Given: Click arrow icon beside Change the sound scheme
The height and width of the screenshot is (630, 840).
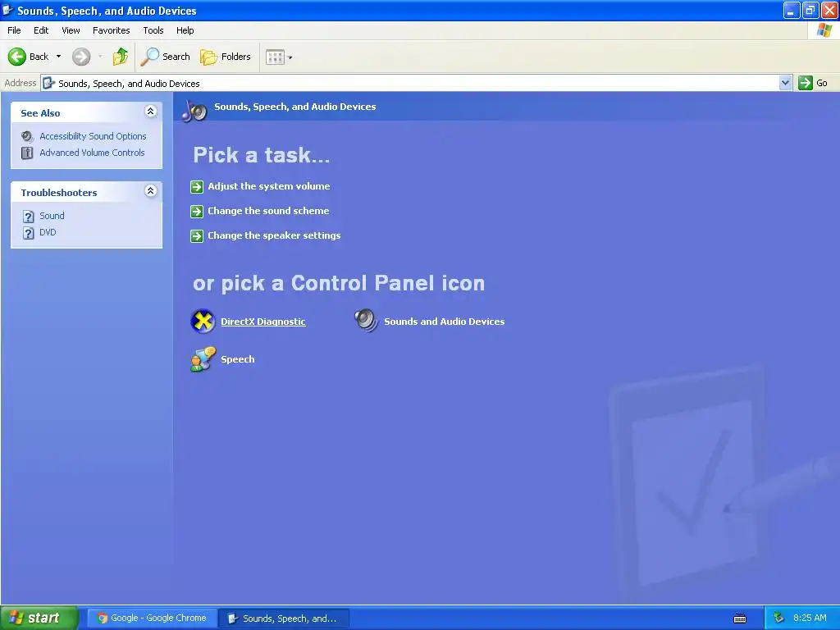Looking at the screenshot, I should (197, 211).
